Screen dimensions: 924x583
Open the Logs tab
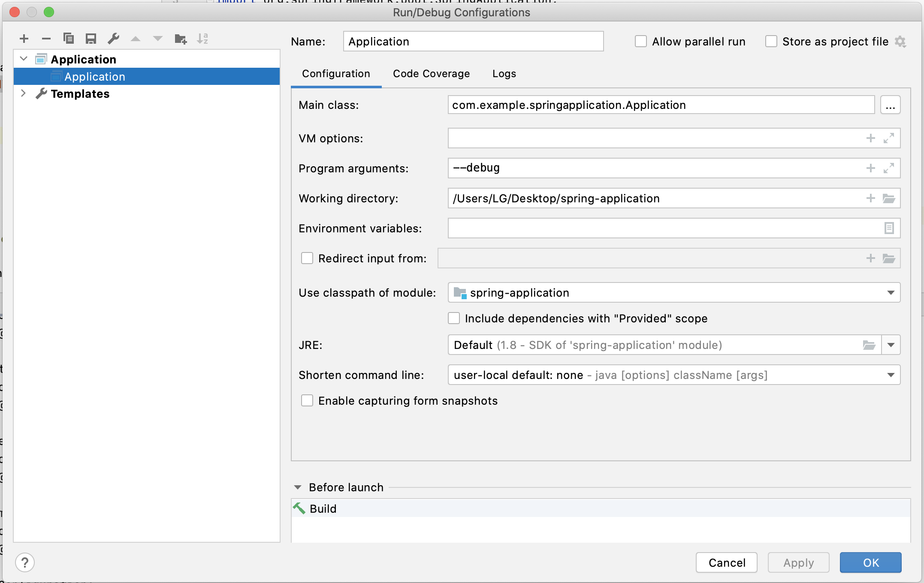coord(504,74)
